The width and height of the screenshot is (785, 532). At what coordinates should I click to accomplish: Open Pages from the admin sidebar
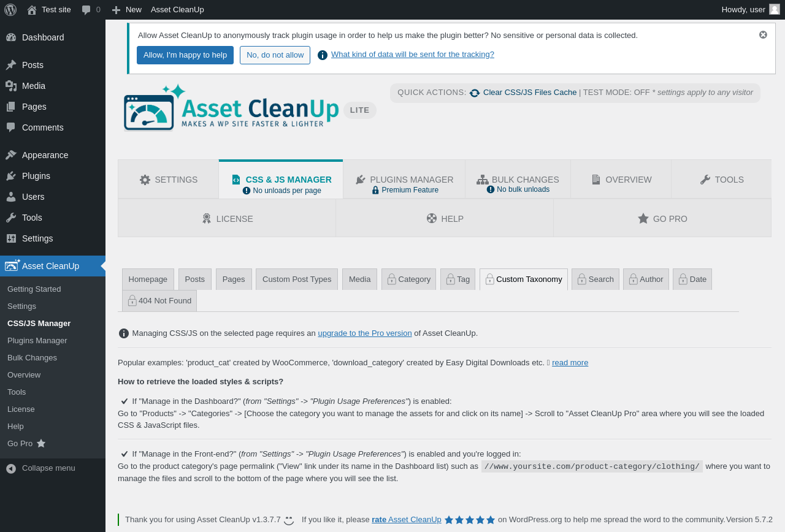coord(53,107)
